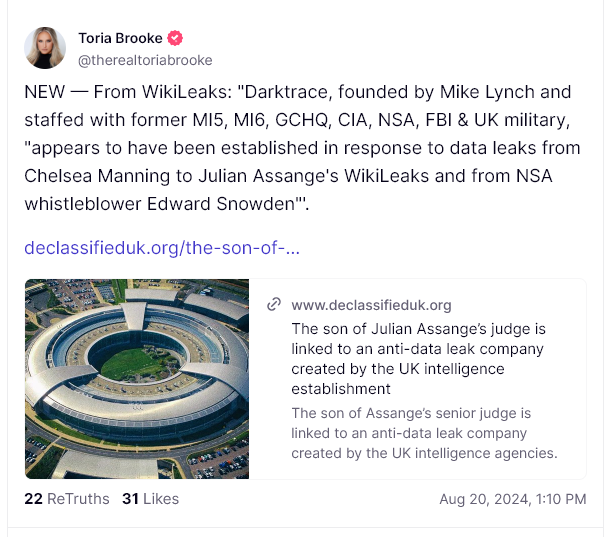This screenshot has width=612, height=537.
Task: Click the Aug 20, 2024 timestamp
Action: 513,498
